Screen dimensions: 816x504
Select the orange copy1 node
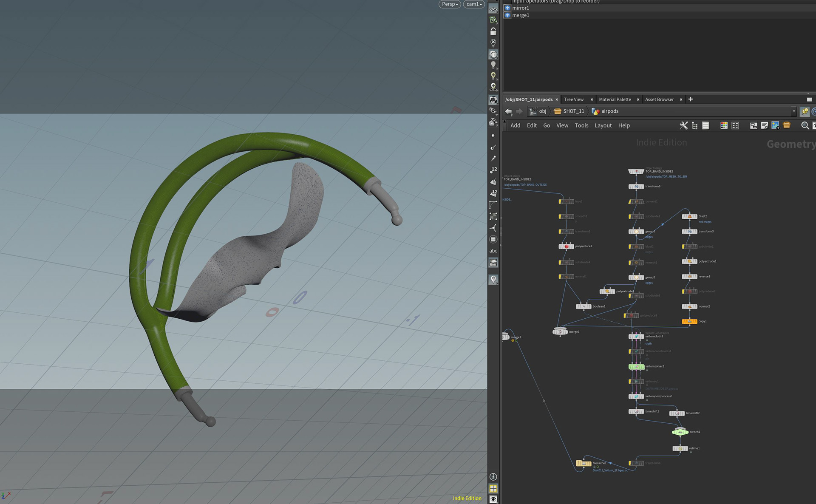click(x=689, y=321)
